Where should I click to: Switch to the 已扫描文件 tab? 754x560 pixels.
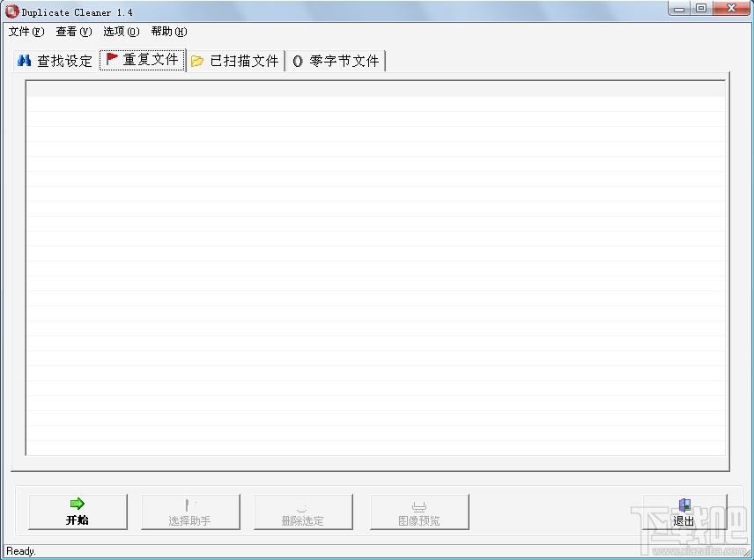236,61
